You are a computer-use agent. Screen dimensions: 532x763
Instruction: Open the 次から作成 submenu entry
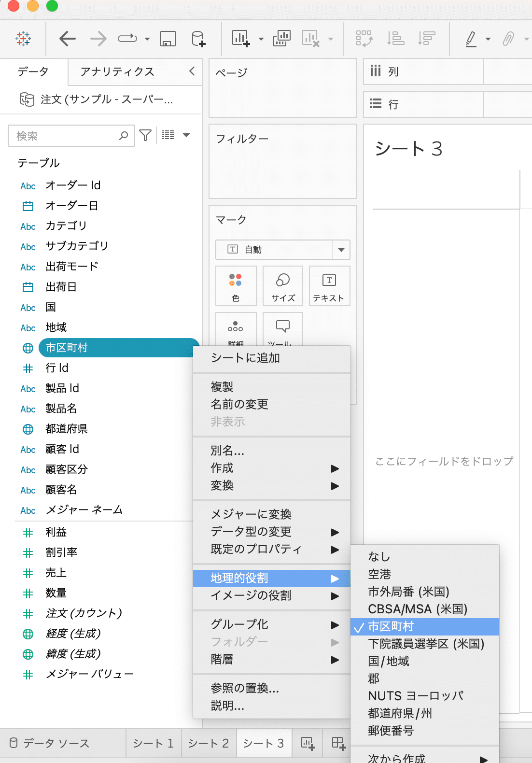(x=425, y=757)
